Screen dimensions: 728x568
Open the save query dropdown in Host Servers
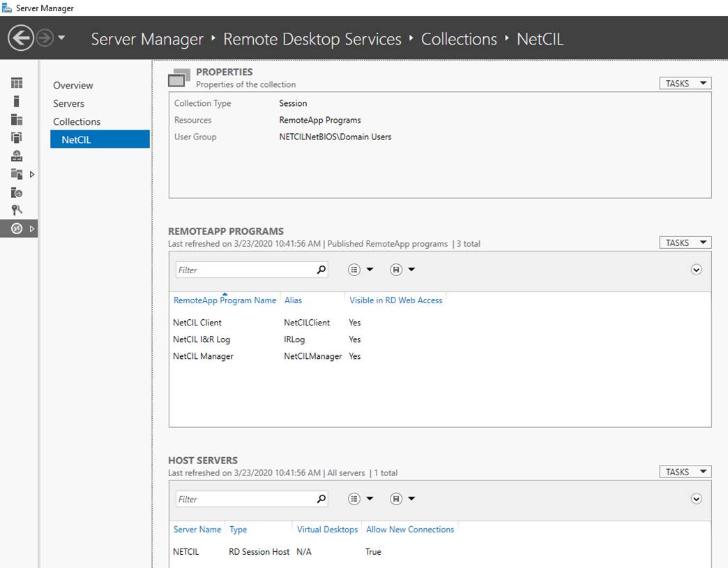[403, 499]
